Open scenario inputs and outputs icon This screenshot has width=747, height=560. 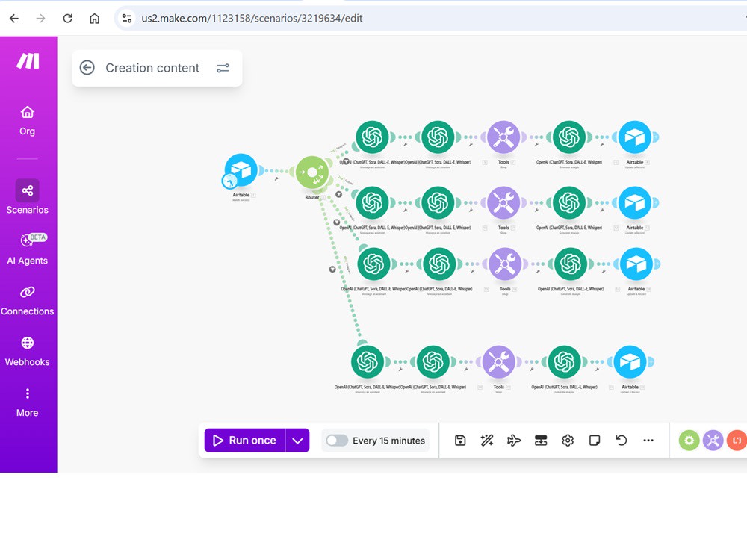pyautogui.click(x=541, y=441)
